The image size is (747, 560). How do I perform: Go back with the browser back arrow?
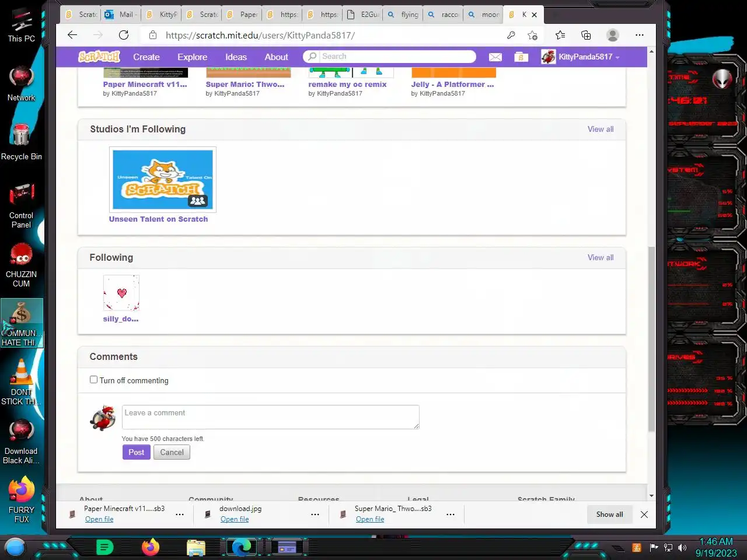click(x=72, y=35)
